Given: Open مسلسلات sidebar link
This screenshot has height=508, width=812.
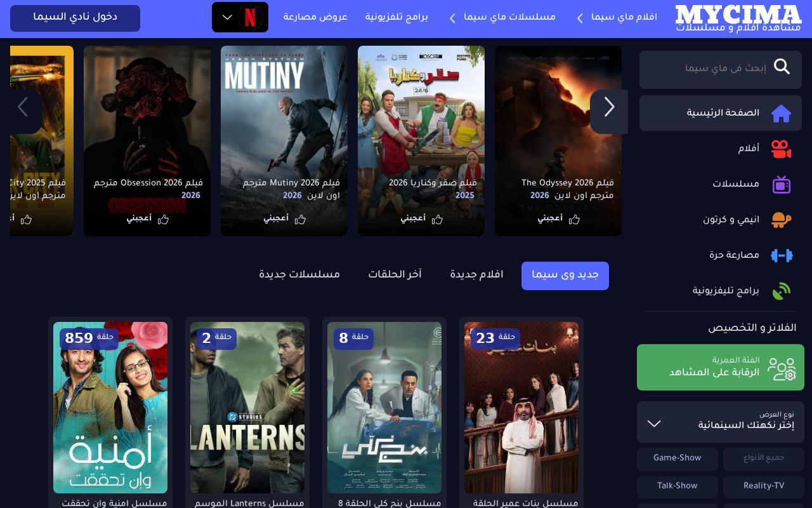Looking at the screenshot, I should coord(721,185).
